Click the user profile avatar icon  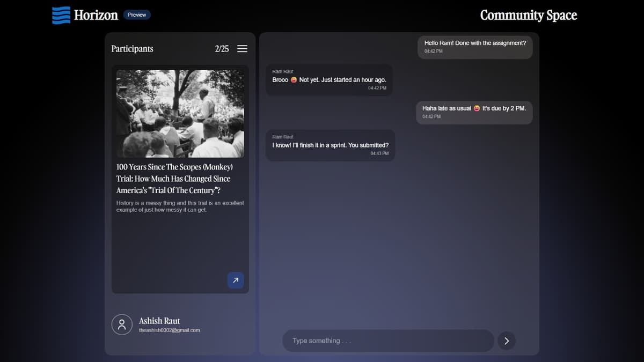(122, 324)
